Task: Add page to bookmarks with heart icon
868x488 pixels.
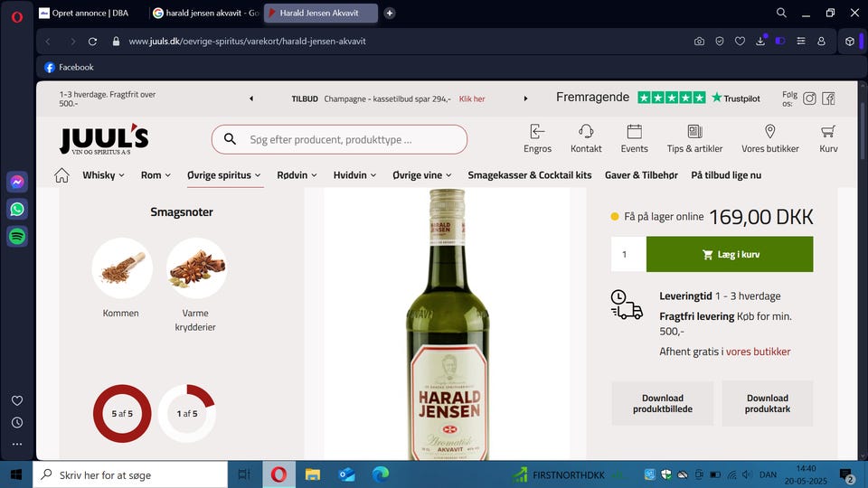Action: click(741, 42)
